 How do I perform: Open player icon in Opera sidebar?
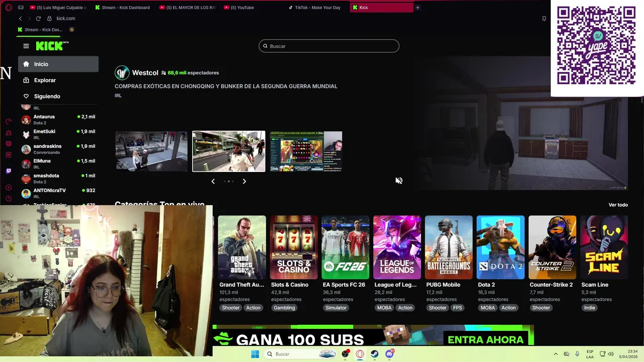click(x=9, y=188)
